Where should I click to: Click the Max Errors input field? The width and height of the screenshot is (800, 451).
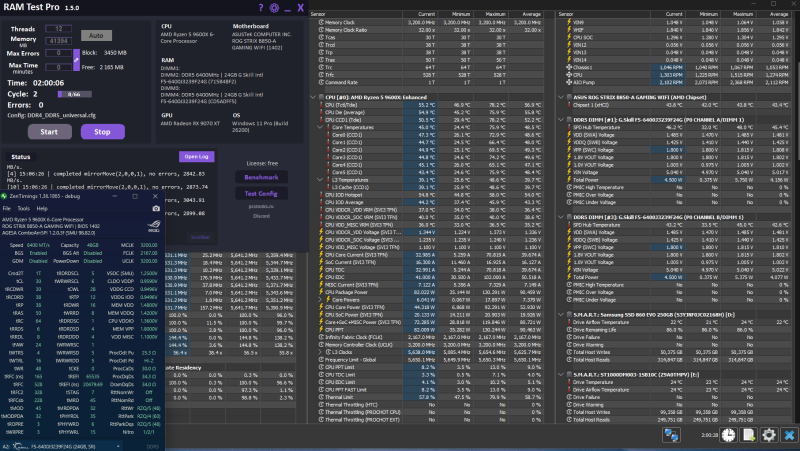point(58,53)
